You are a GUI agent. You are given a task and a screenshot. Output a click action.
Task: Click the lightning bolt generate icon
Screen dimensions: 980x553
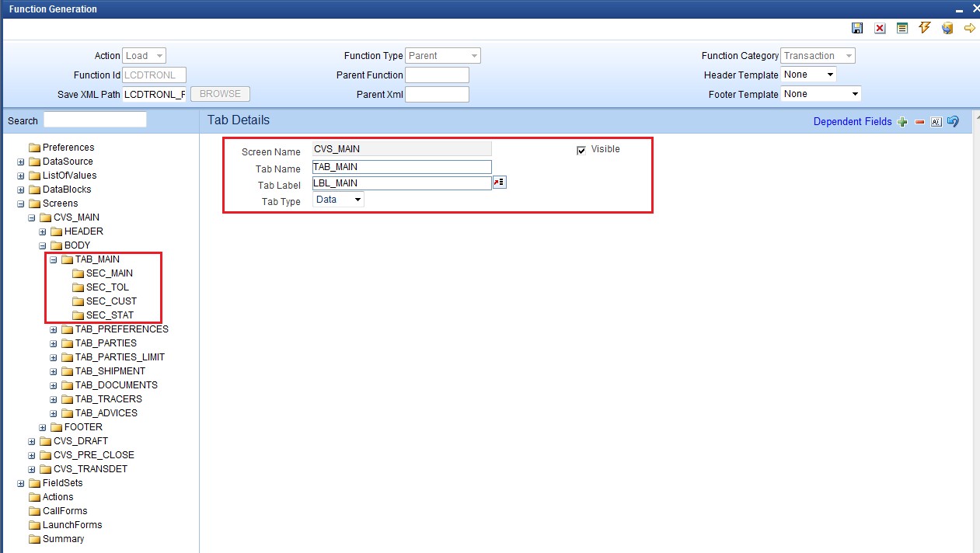[925, 28]
